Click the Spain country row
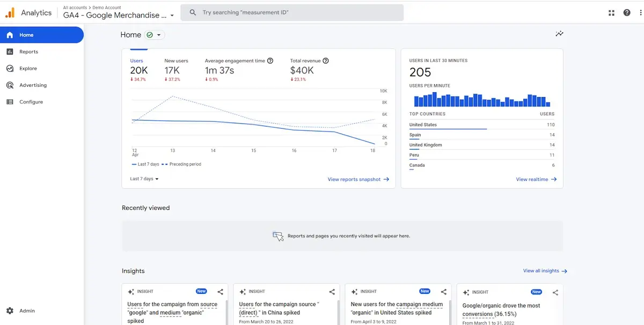The image size is (644, 325). click(482, 135)
